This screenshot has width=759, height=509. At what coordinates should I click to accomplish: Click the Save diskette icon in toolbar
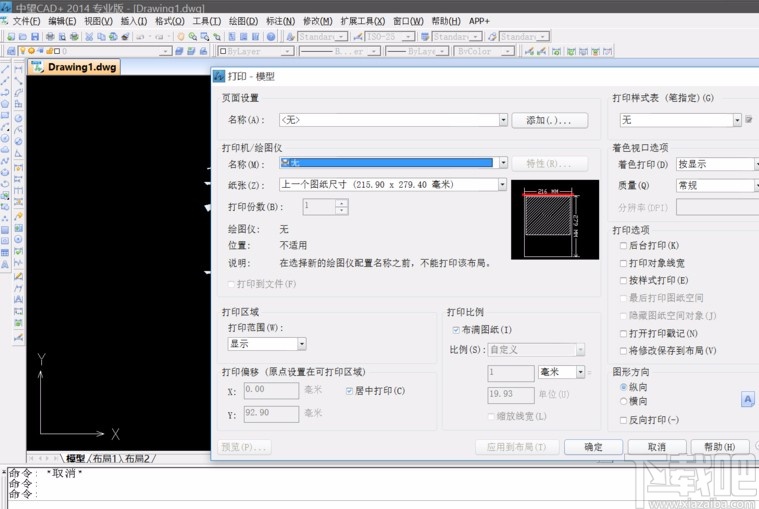[35, 36]
